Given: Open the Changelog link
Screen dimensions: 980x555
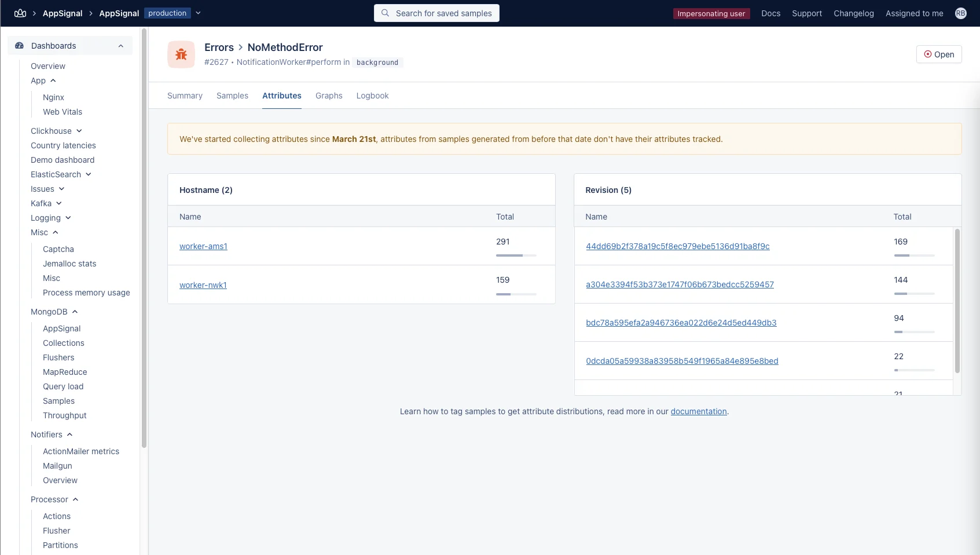Looking at the screenshot, I should pyautogui.click(x=854, y=13).
